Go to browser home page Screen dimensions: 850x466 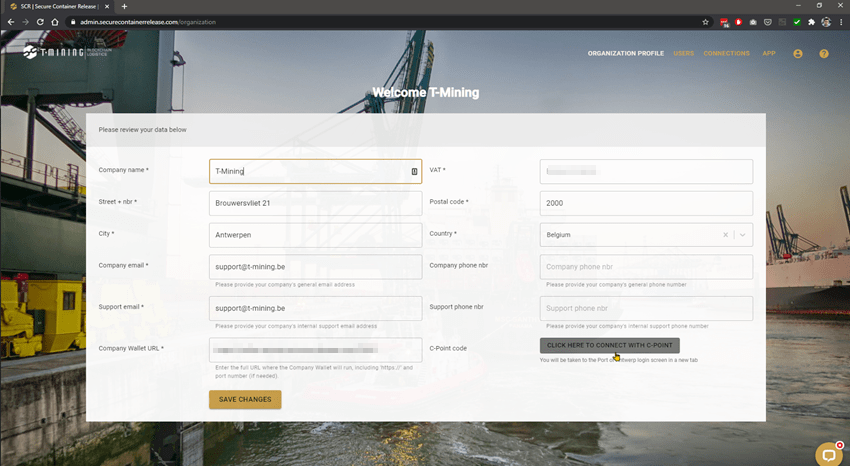coord(55,22)
